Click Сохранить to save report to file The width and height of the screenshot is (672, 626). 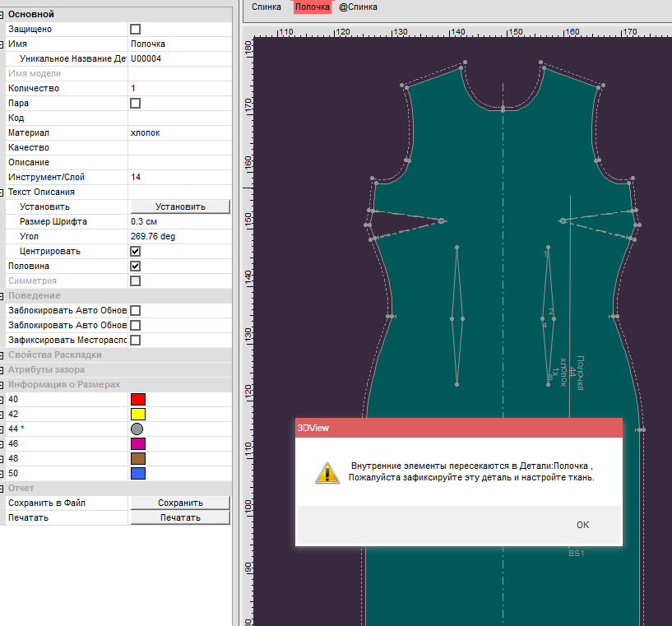180,503
